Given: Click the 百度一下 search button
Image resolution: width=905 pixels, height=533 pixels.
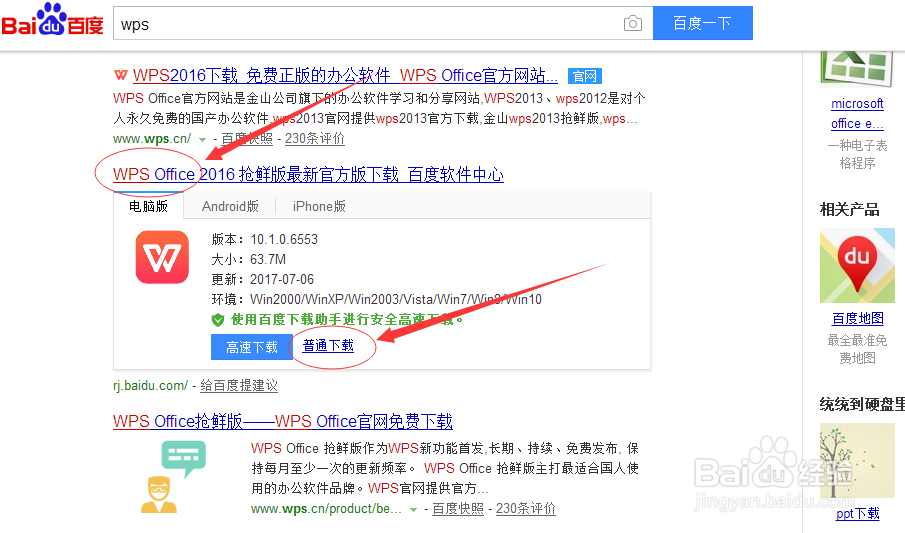Looking at the screenshot, I should [702, 23].
